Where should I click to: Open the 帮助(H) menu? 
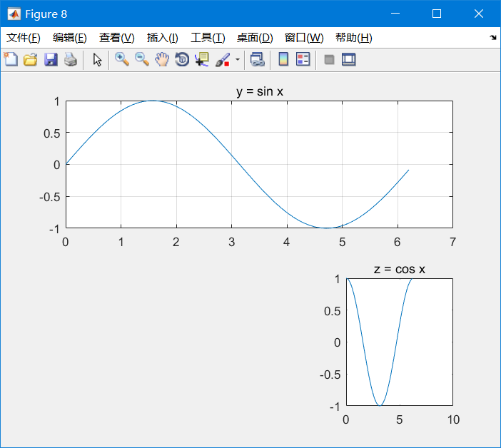[354, 38]
